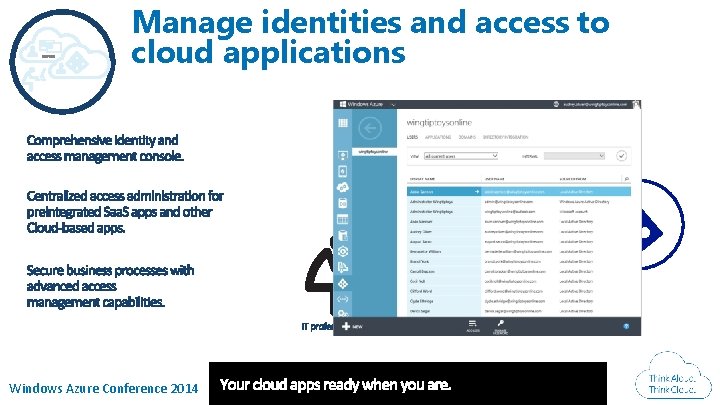Screen dimensions: 720x405
Task: Open the Mobile Services icon in sidebar
Action: point(343,171)
